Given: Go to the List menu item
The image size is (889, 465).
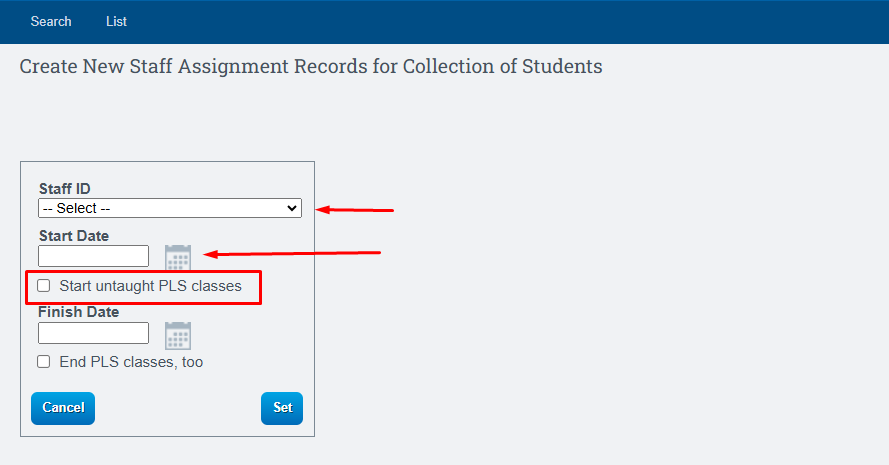Looking at the screenshot, I should (x=116, y=22).
